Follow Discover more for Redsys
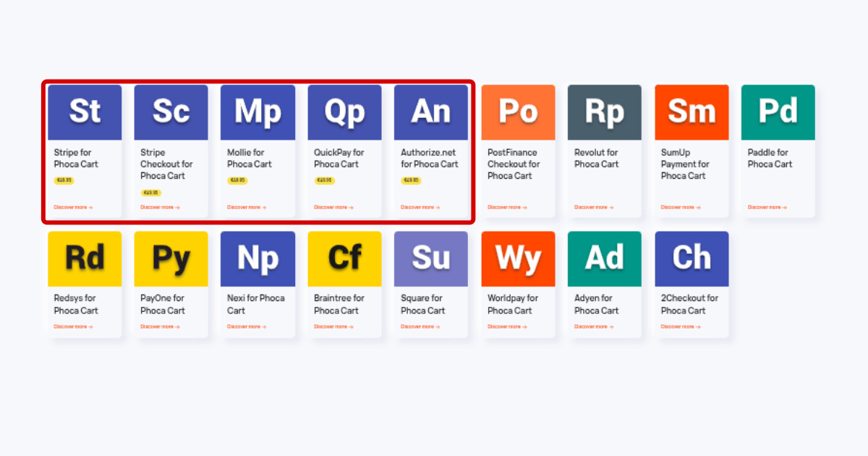The image size is (868, 456). click(73, 326)
